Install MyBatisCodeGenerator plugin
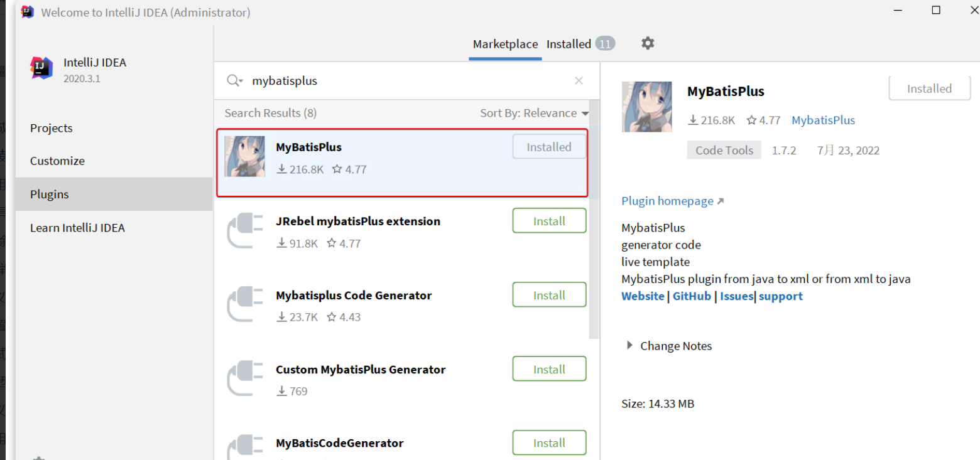Image resolution: width=980 pixels, height=460 pixels. pyautogui.click(x=549, y=442)
